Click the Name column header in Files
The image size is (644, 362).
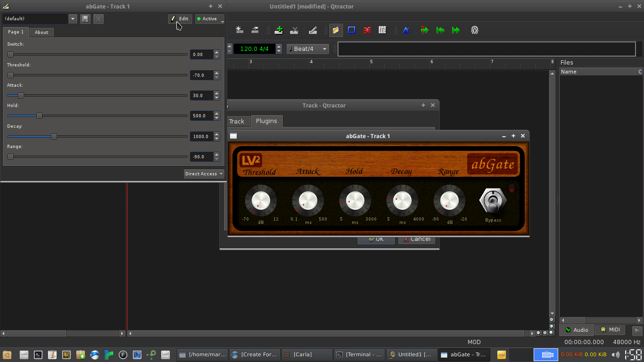[x=597, y=72]
